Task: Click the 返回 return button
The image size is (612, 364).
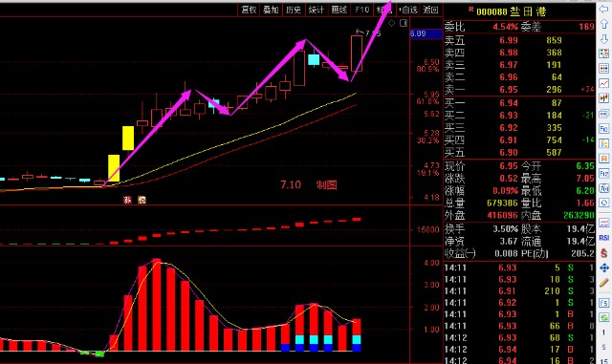Action: click(x=430, y=10)
